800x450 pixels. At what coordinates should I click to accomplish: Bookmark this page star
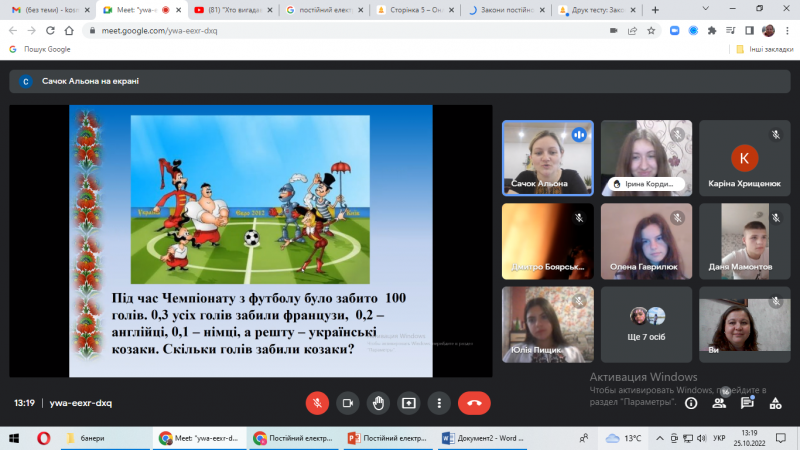[651, 31]
